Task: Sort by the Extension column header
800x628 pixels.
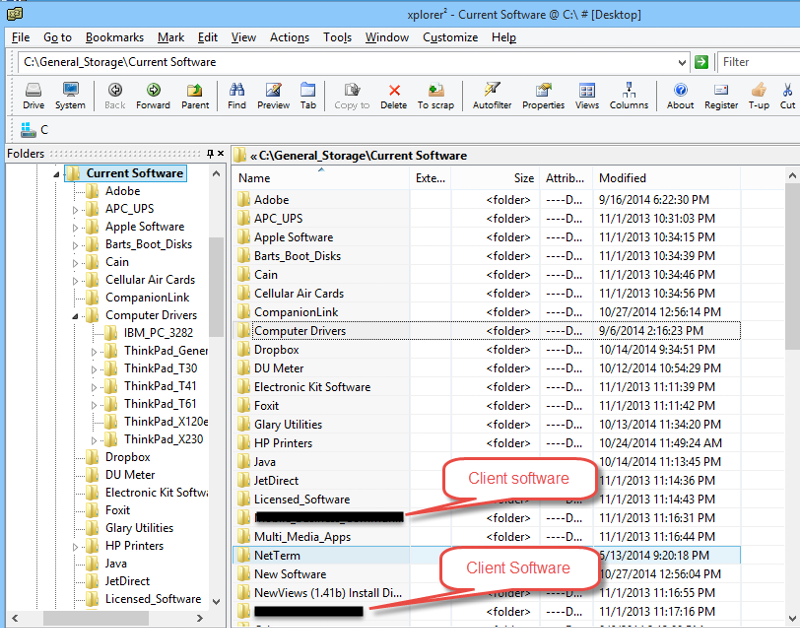Action: (430, 178)
